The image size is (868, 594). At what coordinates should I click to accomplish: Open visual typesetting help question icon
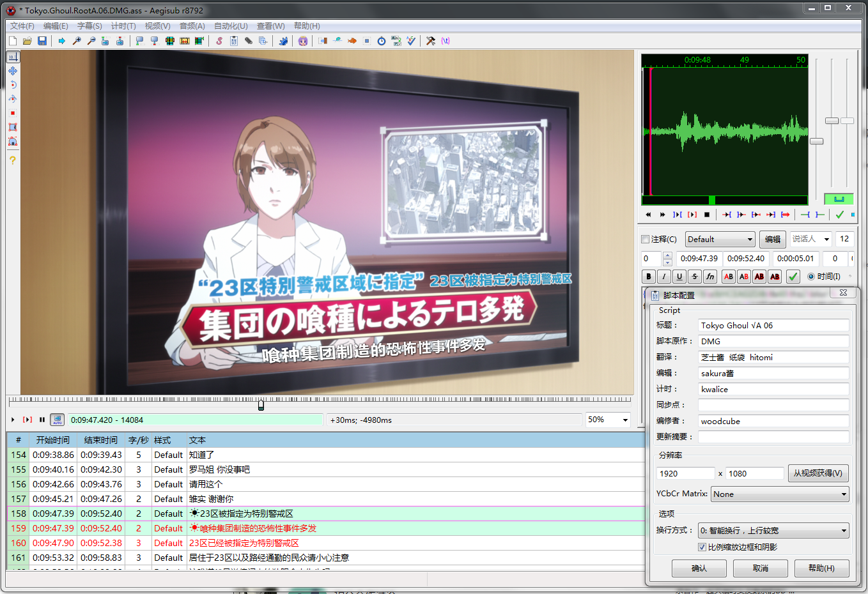pyautogui.click(x=13, y=160)
